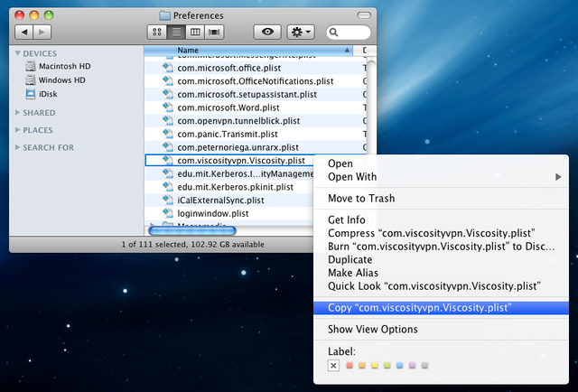578x392 pixels.
Task: Click the Quick Look eye button
Action: click(x=267, y=33)
